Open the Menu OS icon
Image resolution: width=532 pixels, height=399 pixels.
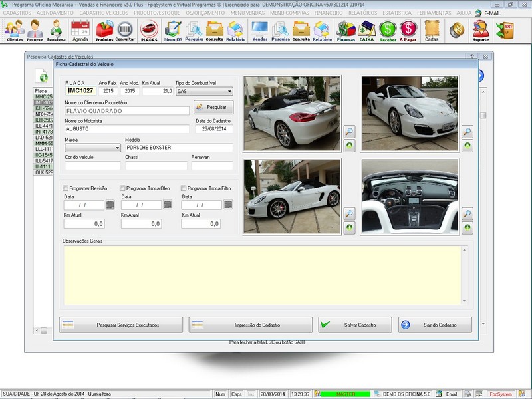coord(173,30)
